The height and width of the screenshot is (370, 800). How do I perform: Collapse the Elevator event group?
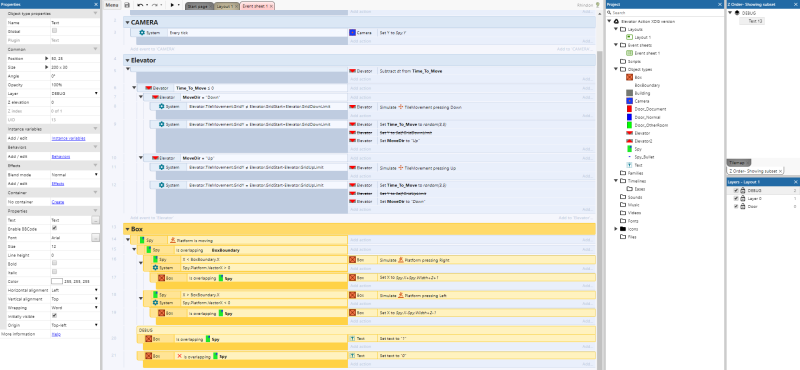click(128, 60)
